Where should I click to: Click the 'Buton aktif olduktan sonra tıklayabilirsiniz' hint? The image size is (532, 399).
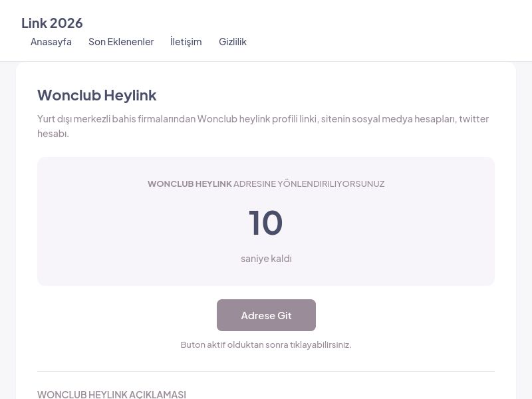pos(266,344)
